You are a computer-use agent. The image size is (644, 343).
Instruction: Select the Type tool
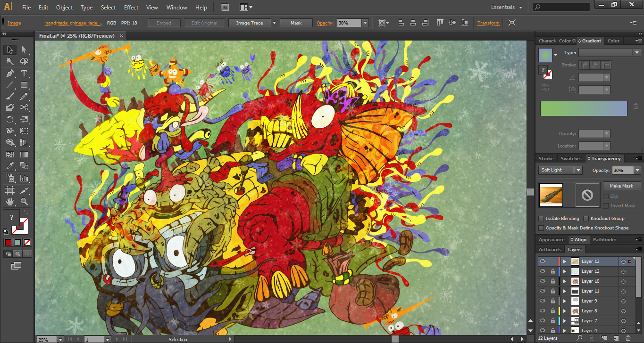pos(24,73)
